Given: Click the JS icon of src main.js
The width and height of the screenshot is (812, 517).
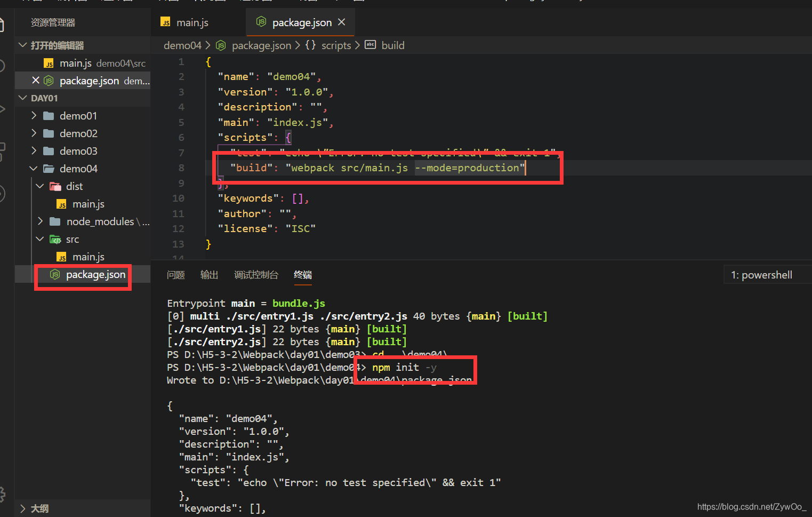Looking at the screenshot, I should [62, 257].
